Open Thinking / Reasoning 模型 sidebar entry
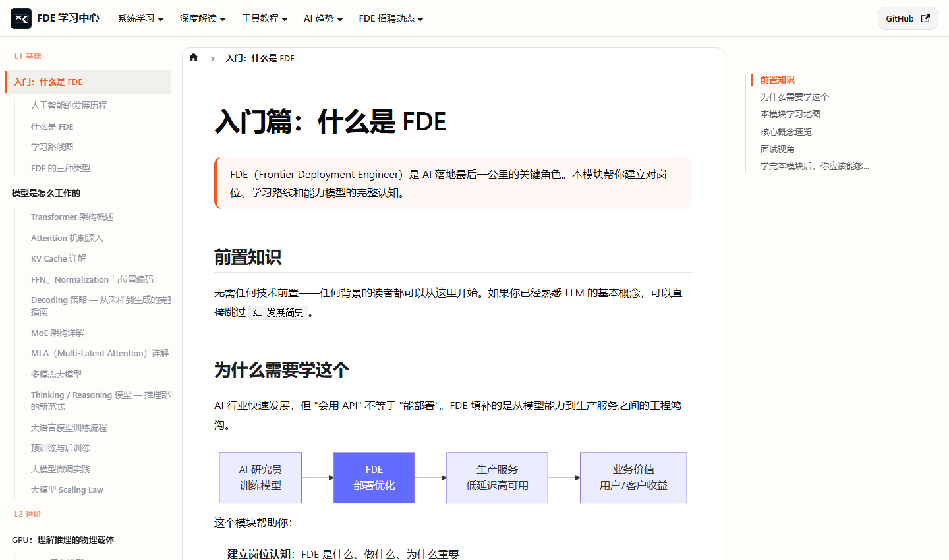 click(101, 401)
